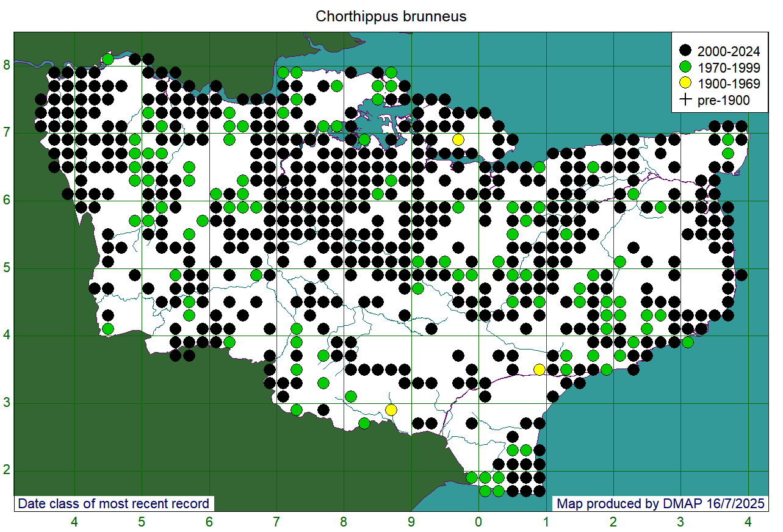Click the green 1970-1999 legend marker

tap(685, 67)
